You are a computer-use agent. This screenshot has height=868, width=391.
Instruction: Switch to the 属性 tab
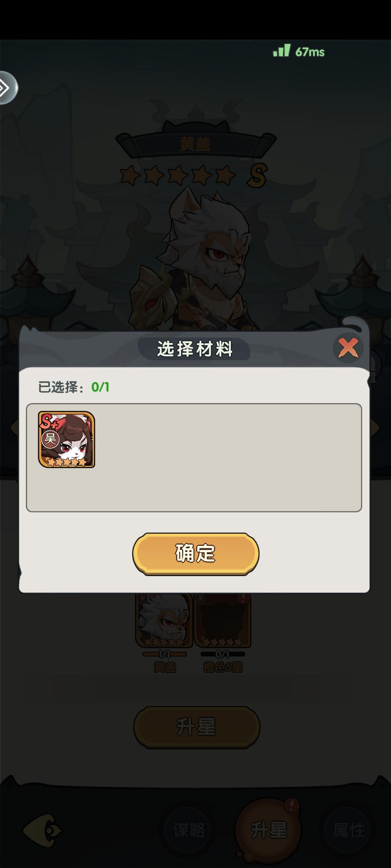[349, 829]
